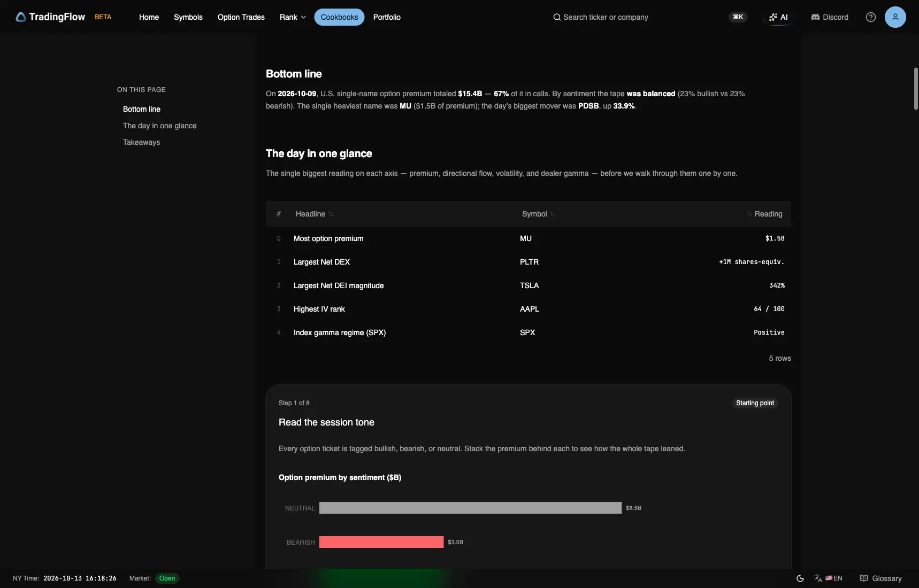
Task: Jump to Takeaways section
Action: (141, 142)
